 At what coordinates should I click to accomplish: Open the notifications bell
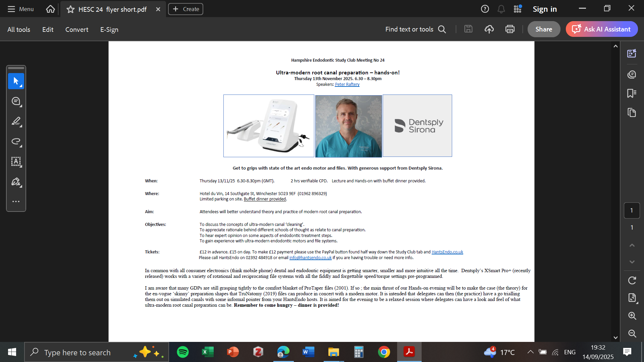[501, 9]
